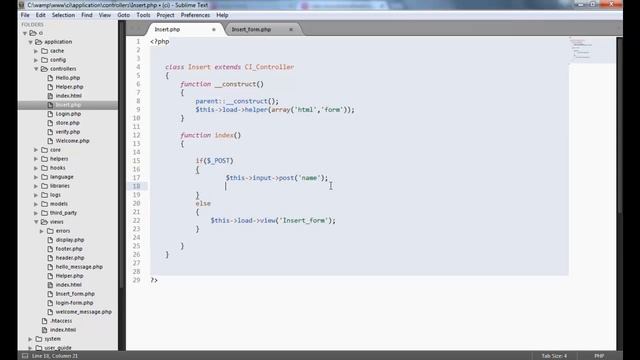Switch to the Insert.php tab
This screenshot has height=360, width=640.
[x=167, y=29]
